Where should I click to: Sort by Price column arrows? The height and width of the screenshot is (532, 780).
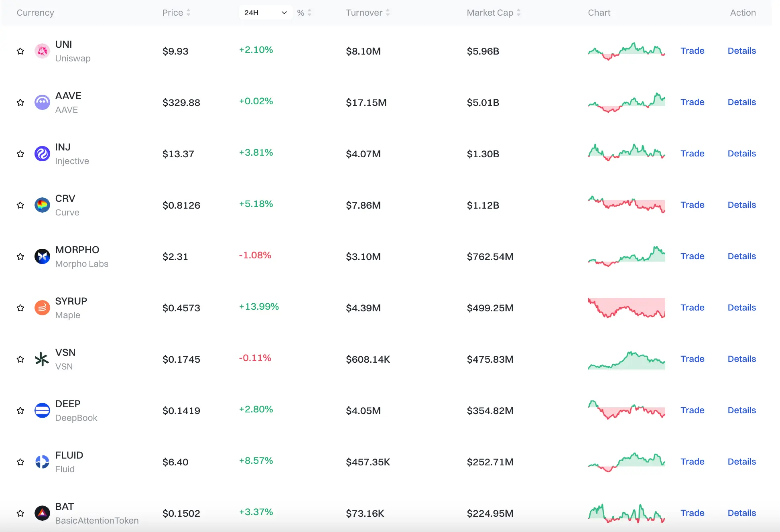(188, 13)
